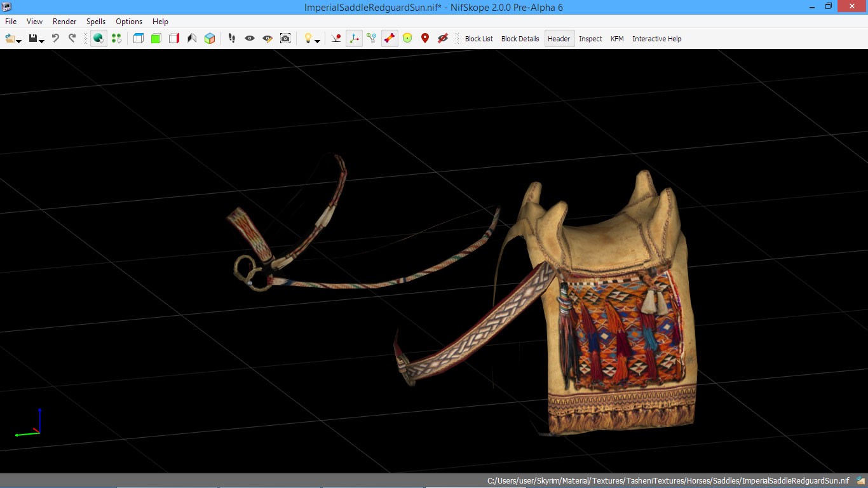Click the Redo arrow in toolbar
Image resolution: width=868 pixels, height=488 pixels.
tap(72, 38)
